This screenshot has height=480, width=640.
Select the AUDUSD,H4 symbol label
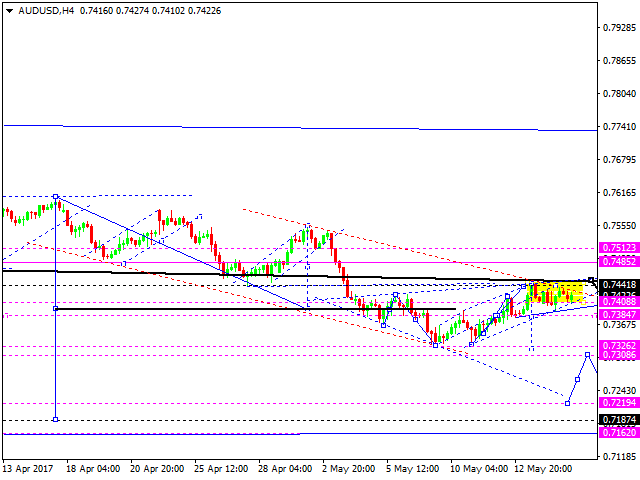coord(46,11)
